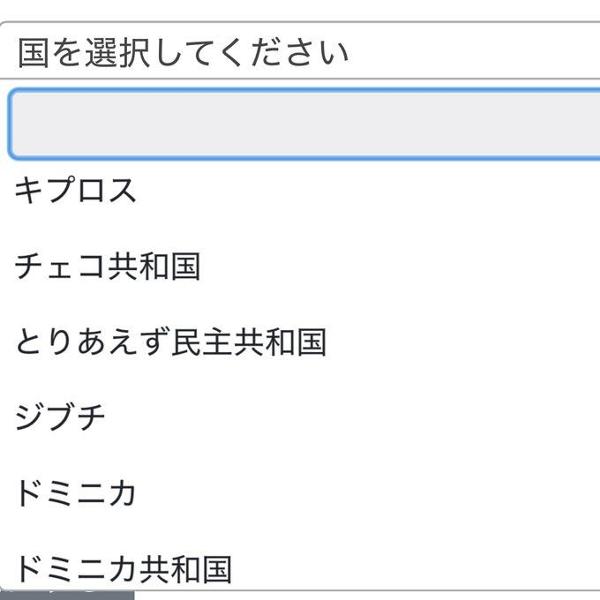Select Dominican Republic (ドミニカ共和国) entry
The width and height of the screenshot is (600, 600).
point(124,569)
